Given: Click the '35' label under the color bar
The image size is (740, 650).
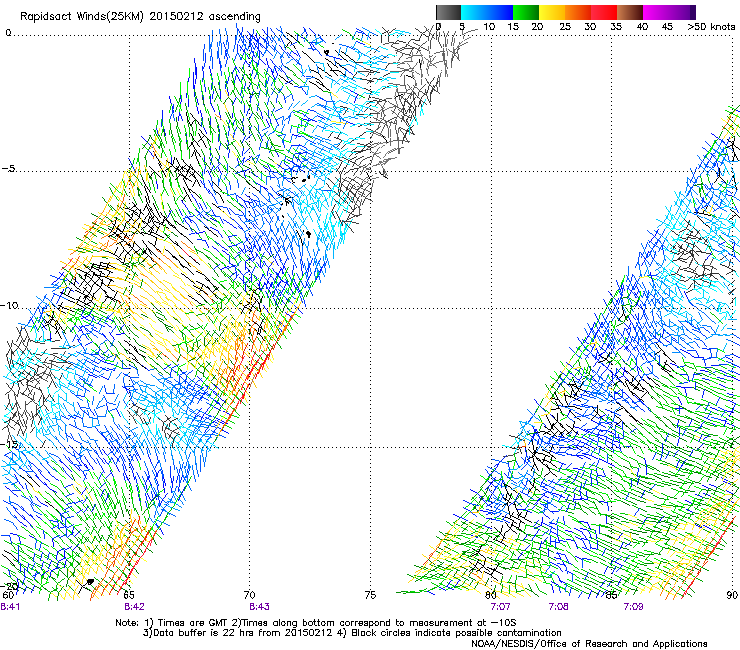Looking at the screenshot, I should click(x=616, y=26).
